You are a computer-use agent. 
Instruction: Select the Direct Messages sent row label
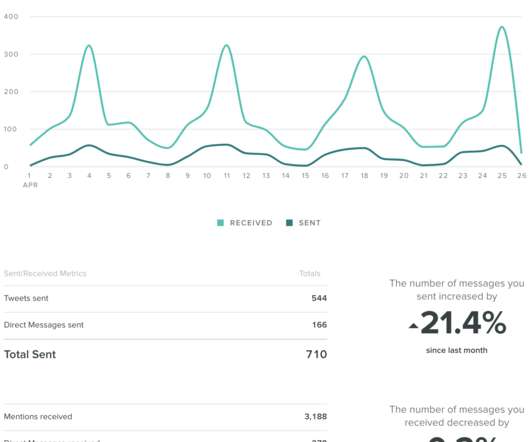click(44, 325)
